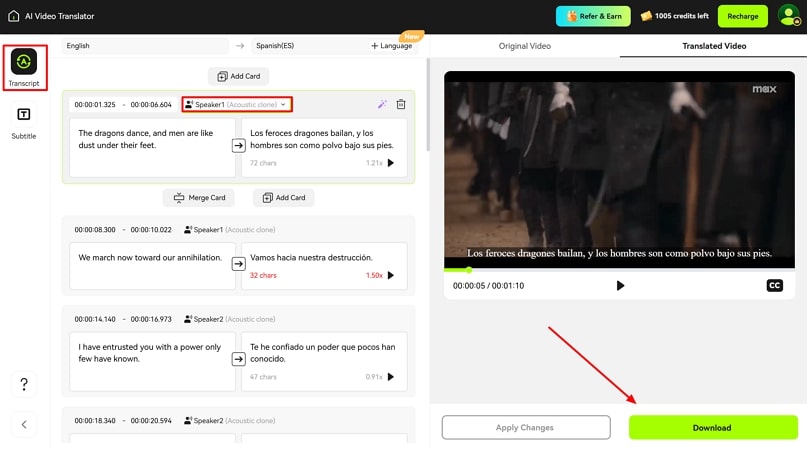Screen dimensions: 807x450
Task: Switch to the Original Video tab
Action: [x=524, y=46]
